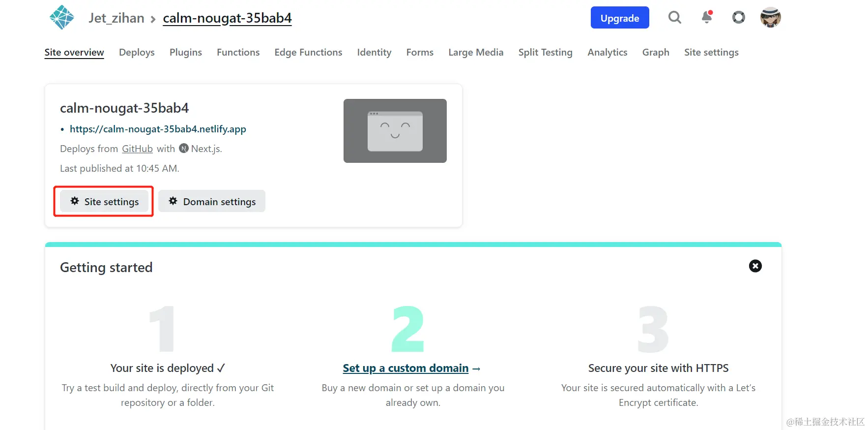Switch to the Edge Functions tab
This screenshot has width=868, height=430.
point(308,52)
